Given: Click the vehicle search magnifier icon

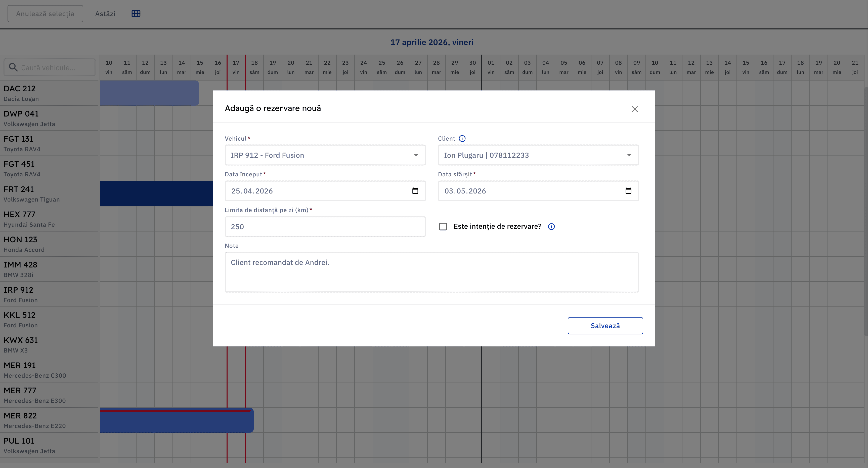Looking at the screenshot, I should coord(13,67).
